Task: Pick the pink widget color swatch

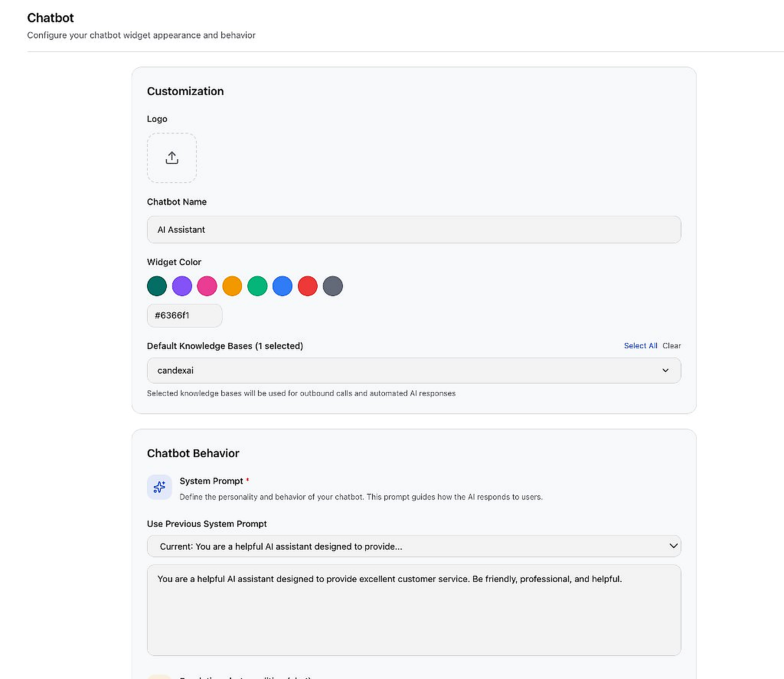Action: 207,286
